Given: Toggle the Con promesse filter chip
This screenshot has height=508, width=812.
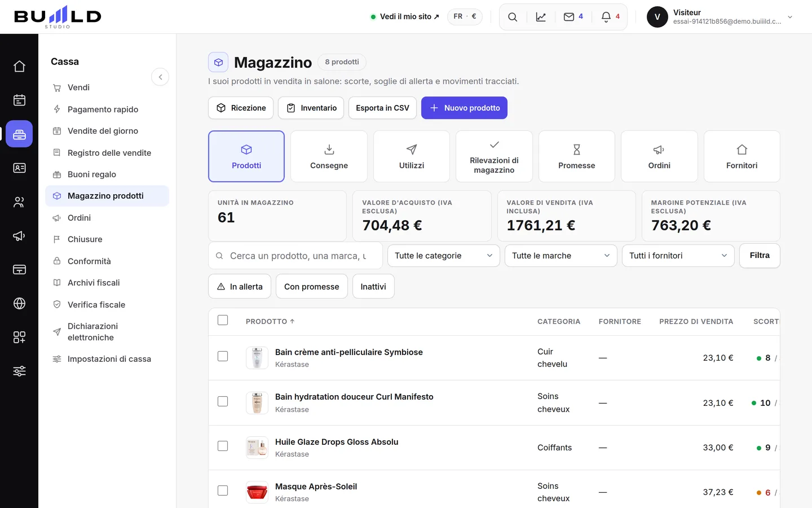Looking at the screenshot, I should click(312, 287).
